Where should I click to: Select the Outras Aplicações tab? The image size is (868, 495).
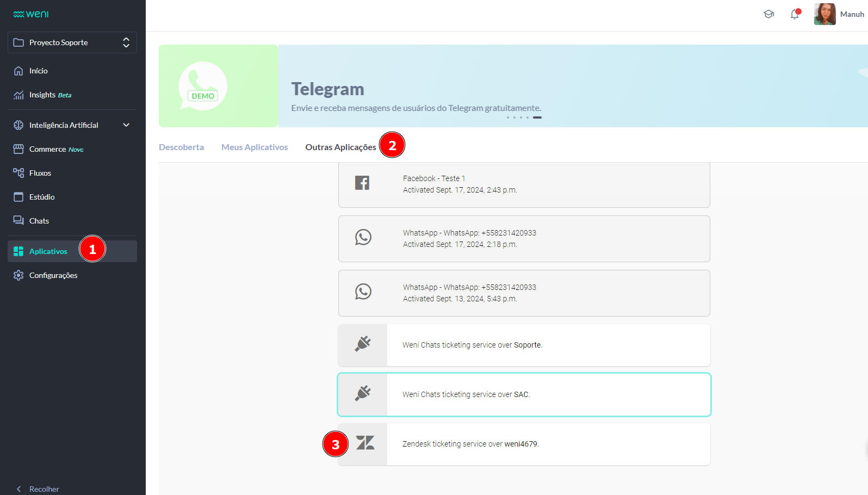[x=340, y=147]
